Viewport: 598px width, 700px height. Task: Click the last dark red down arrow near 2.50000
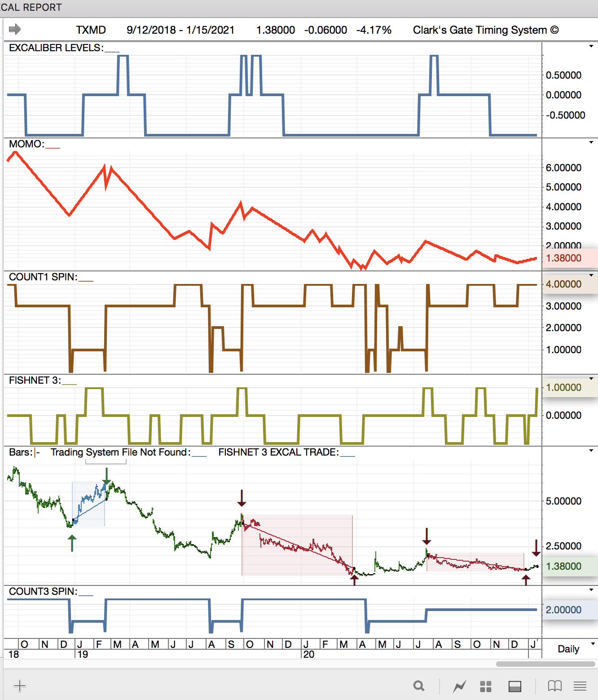[536, 548]
